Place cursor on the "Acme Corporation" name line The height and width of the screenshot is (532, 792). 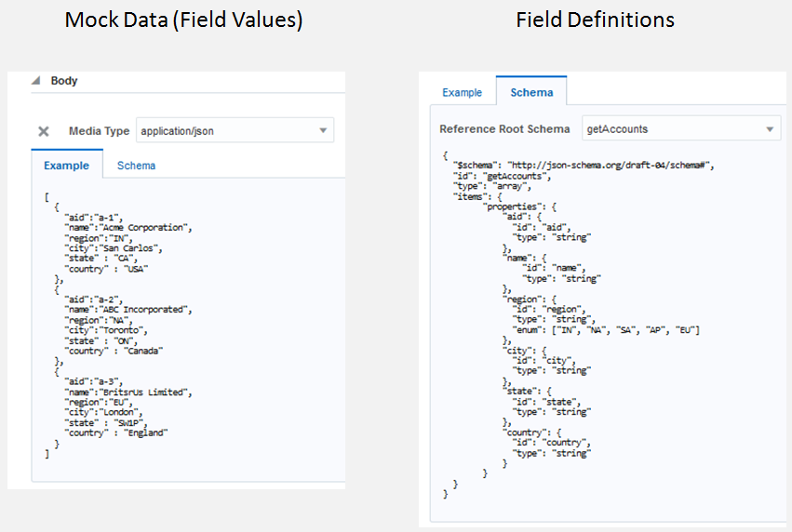tap(128, 227)
